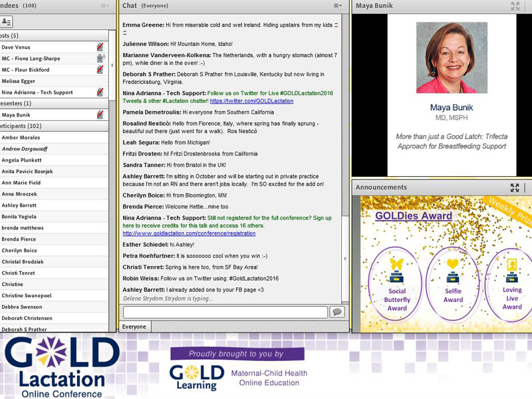The image size is (532, 399).
Task: Select Anita Pavicic Bosnjak in participants list
Action: [x=55, y=172]
